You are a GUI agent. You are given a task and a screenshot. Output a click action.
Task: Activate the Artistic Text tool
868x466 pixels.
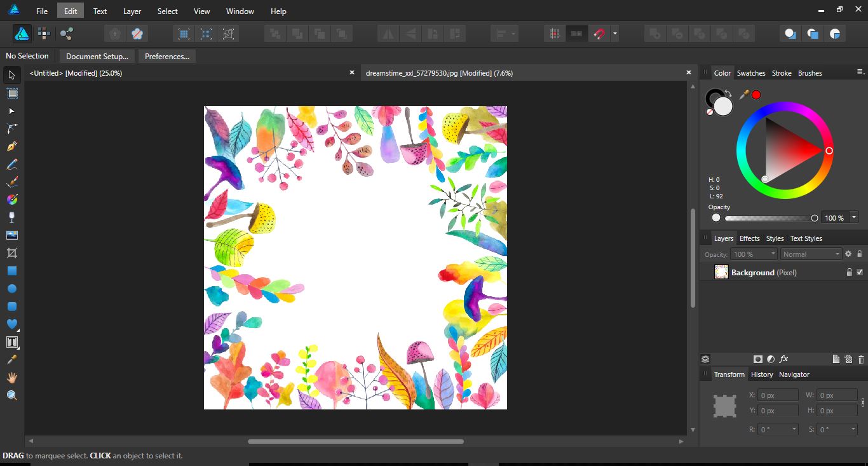click(x=11, y=342)
